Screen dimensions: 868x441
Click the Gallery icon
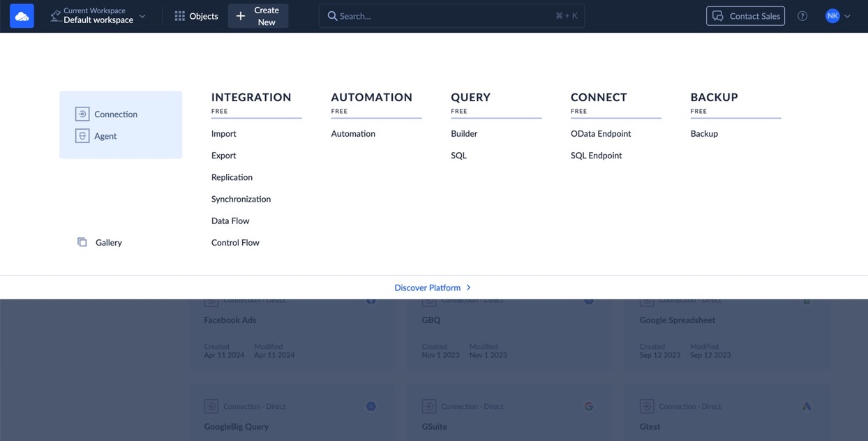82,242
